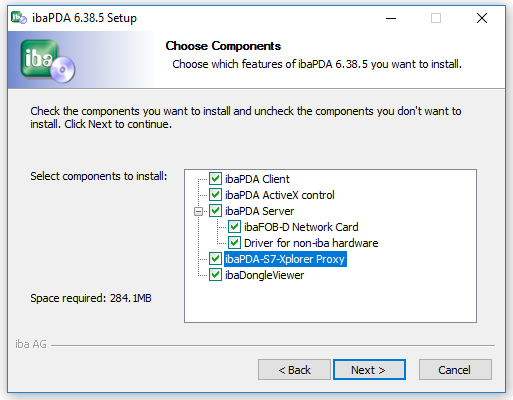513x400 pixels.
Task: Click the 'iba AG' branding text
Action: click(31, 344)
